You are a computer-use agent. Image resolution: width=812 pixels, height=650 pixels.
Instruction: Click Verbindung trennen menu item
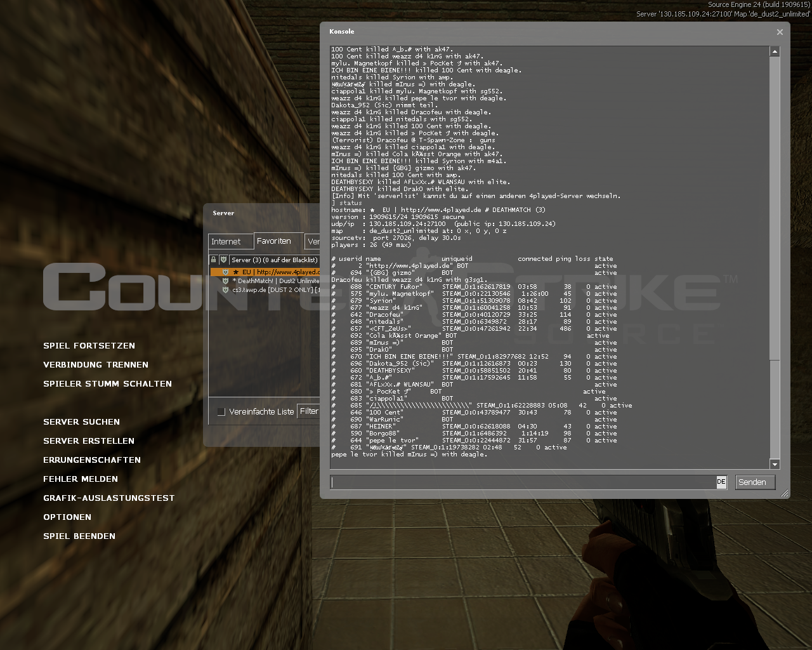pyautogui.click(x=96, y=365)
